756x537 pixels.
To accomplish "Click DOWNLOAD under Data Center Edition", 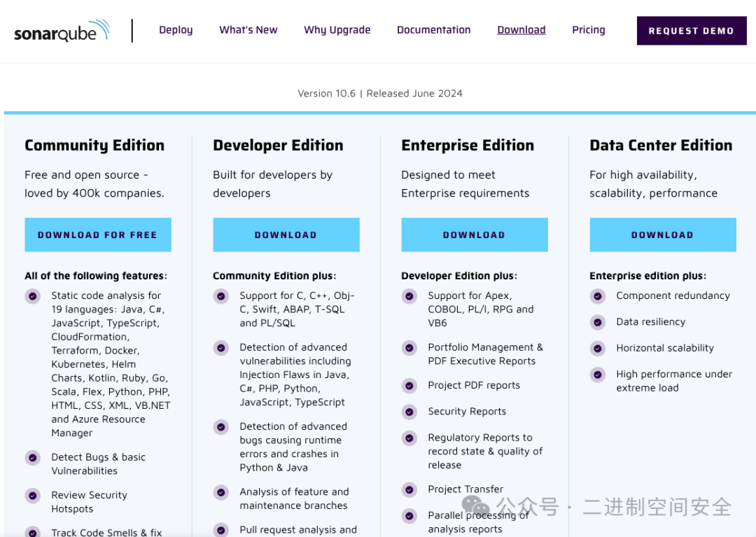I will (662, 235).
